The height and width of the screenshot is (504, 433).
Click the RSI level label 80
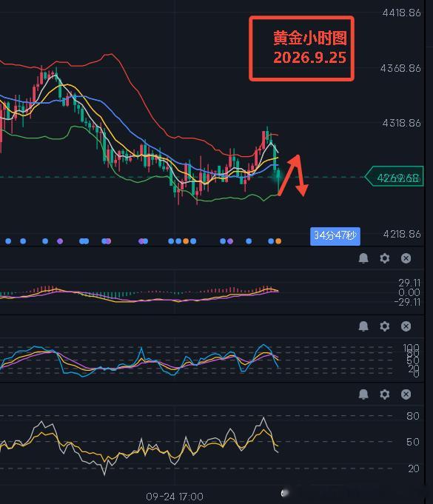[x=413, y=416]
